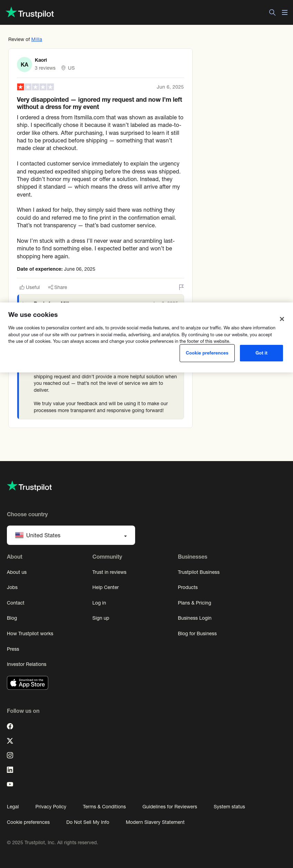
Task: Open reviewer Kaori's profile name
Action: pyautogui.click(x=41, y=60)
